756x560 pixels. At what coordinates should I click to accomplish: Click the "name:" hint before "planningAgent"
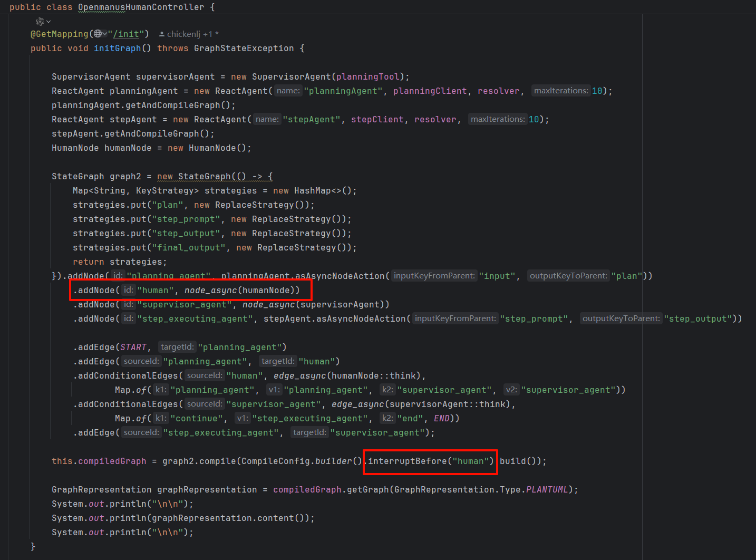pos(288,91)
